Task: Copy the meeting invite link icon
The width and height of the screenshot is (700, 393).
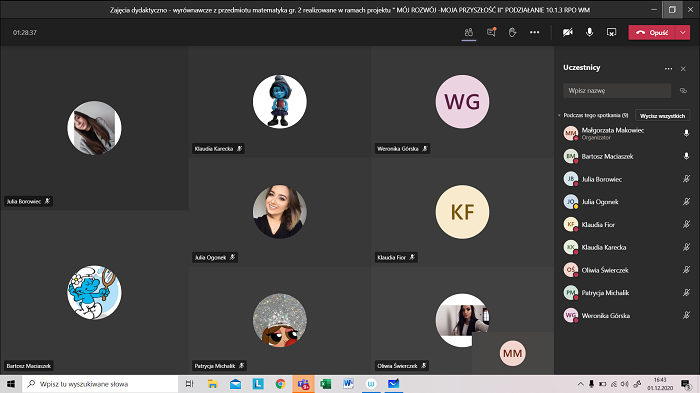Action: click(x=683, y=91)
